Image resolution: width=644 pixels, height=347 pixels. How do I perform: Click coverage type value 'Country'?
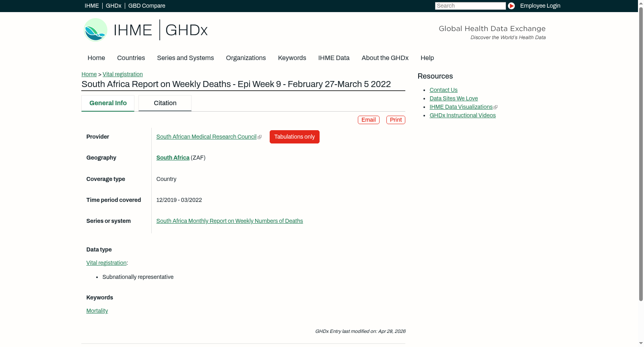pyautogui.click(x=166, y=179)
